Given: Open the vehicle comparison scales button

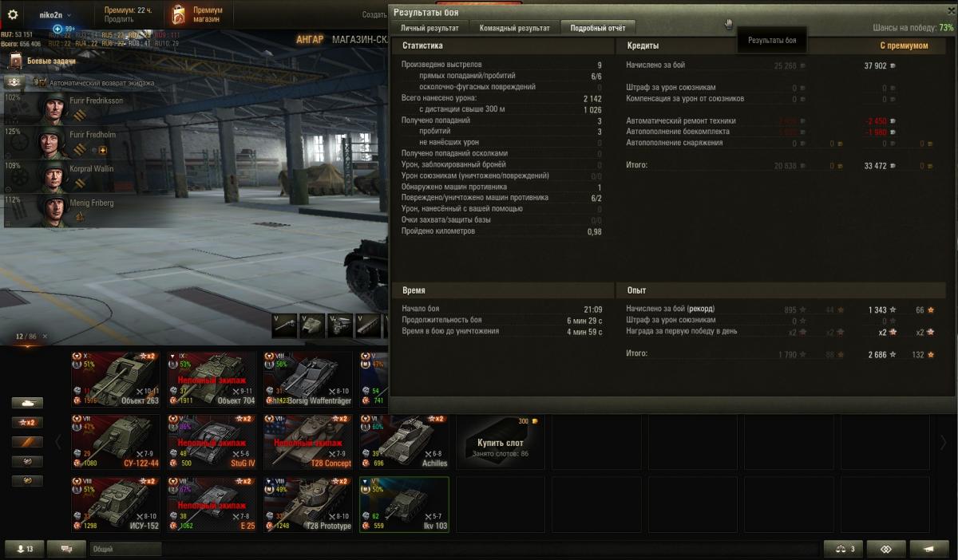Looking at the screenshot, I should (x=845, y=549).
